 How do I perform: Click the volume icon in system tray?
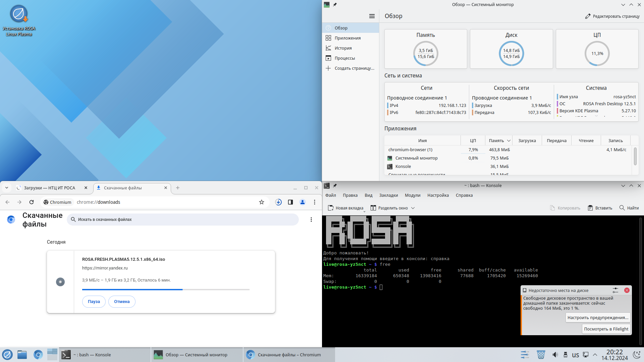[555, 355]
